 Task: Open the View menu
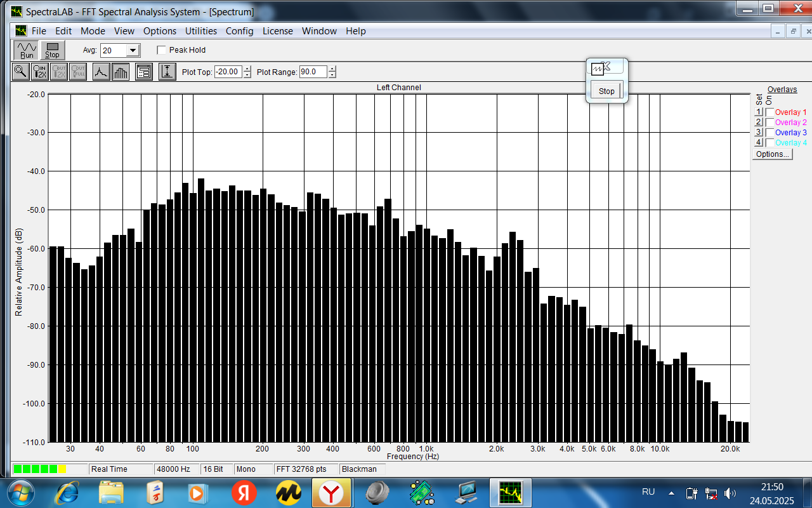(124, 30)
